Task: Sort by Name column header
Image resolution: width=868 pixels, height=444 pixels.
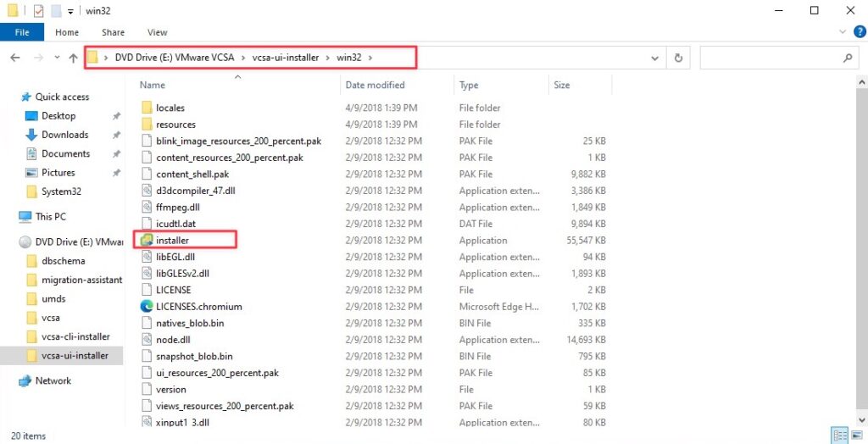Action: (153, 85)
